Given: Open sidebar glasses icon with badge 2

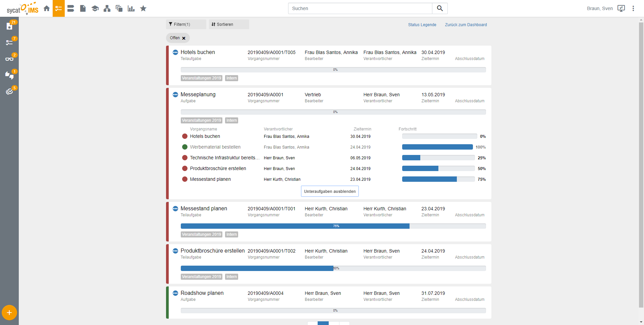Looking at the screenshot, I should (x=9, y=59).
